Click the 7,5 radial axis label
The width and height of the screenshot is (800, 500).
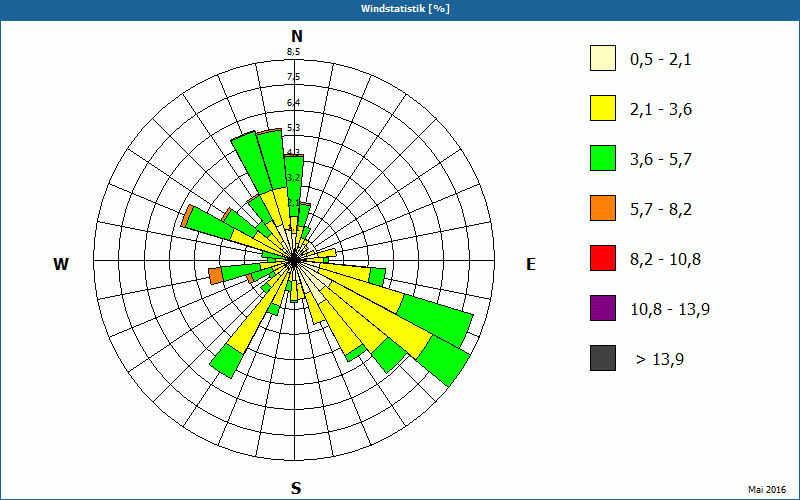tap(293, 77)
